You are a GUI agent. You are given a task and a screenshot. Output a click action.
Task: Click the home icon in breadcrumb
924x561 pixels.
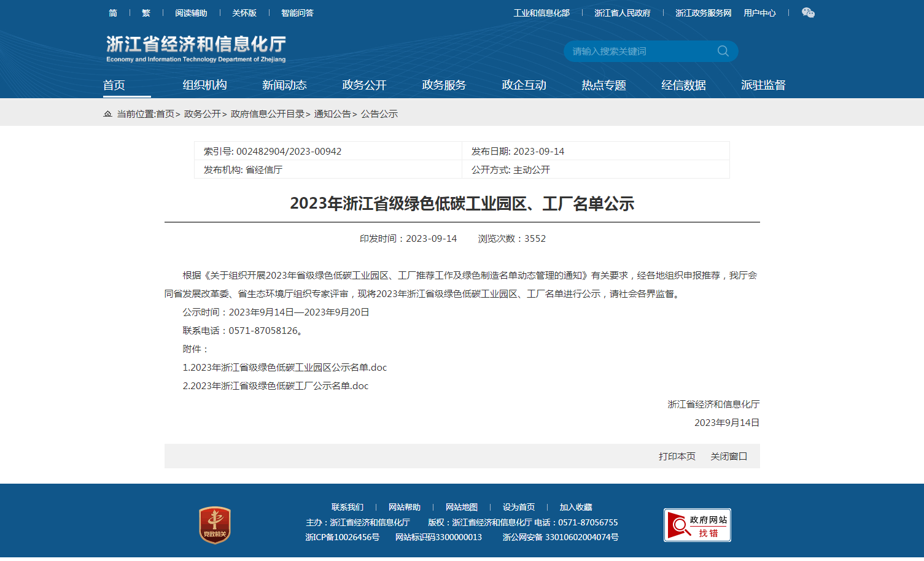tap(108, 114)
